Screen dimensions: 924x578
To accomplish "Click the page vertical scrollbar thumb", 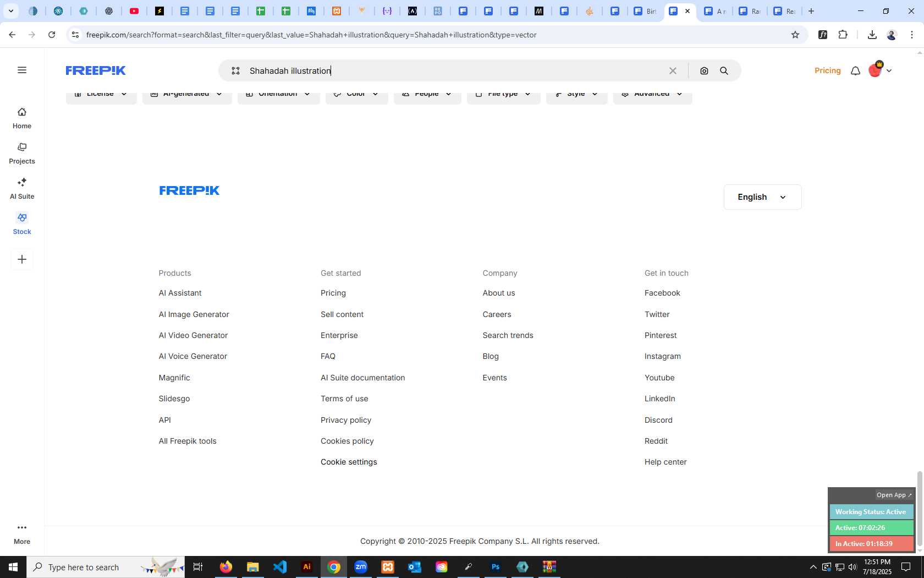I will point(919,509).
